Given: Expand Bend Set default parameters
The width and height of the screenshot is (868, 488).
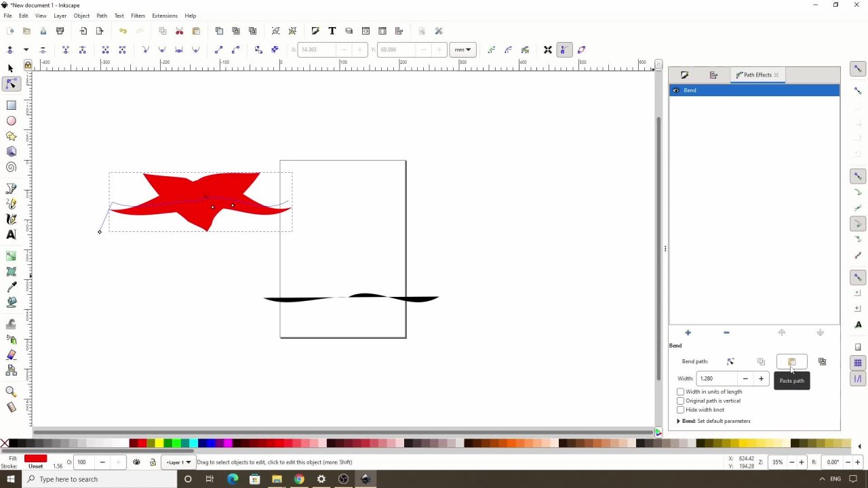Looking at the screenshot, I should [678, 421].
